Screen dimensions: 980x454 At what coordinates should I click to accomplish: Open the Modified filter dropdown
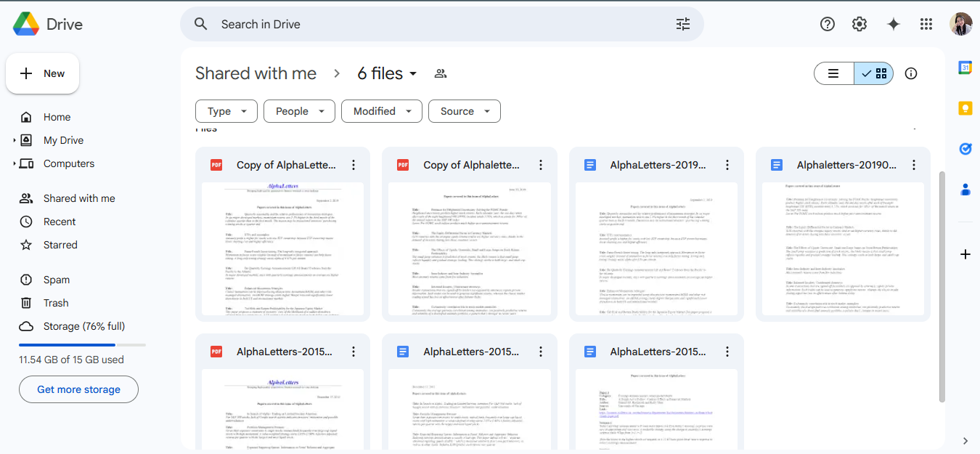coord(382,111)
